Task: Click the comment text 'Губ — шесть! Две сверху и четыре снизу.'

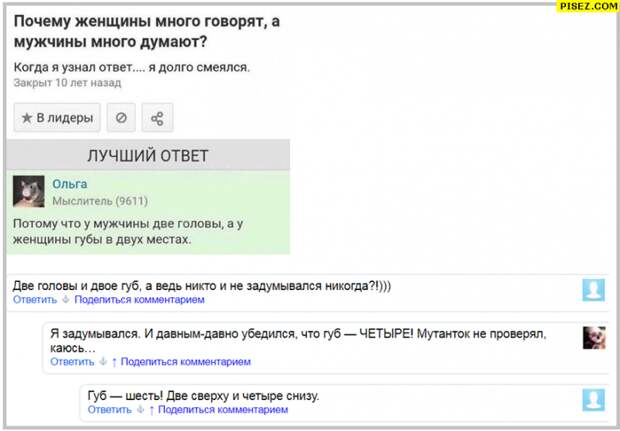Action: pos(203,395)
